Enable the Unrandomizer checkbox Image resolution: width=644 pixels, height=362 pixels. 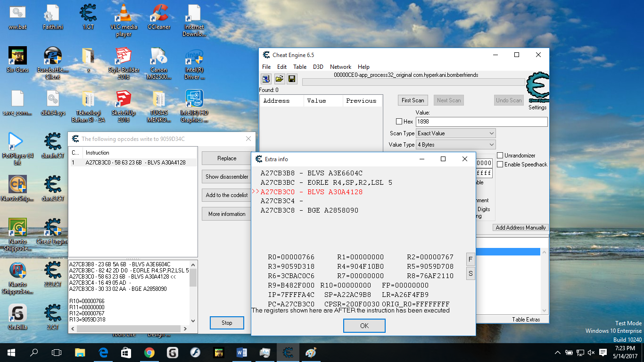[x=500, y=156]
